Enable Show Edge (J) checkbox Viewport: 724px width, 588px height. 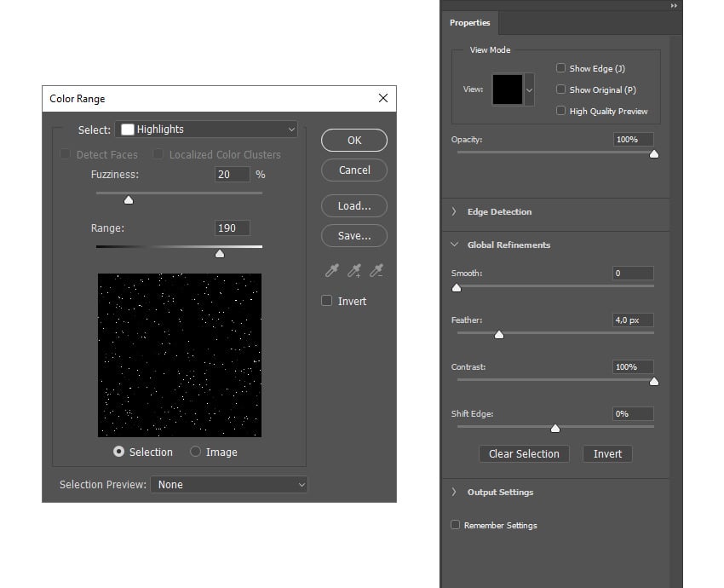pos(560,68)
